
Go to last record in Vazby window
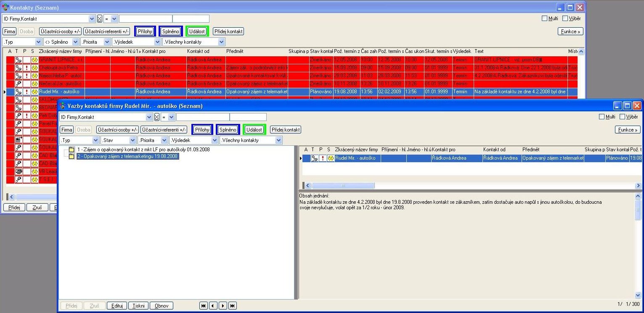click(x=233, y=306)
